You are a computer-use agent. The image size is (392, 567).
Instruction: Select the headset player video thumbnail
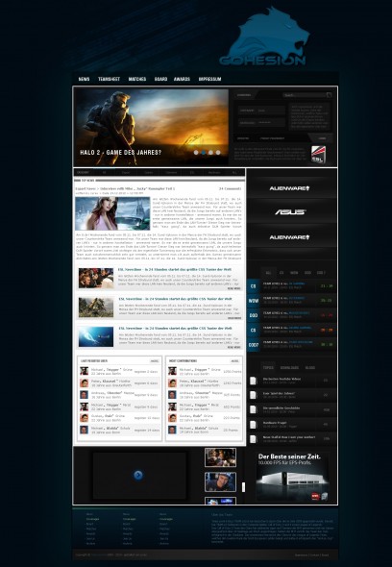pos(220,481)
